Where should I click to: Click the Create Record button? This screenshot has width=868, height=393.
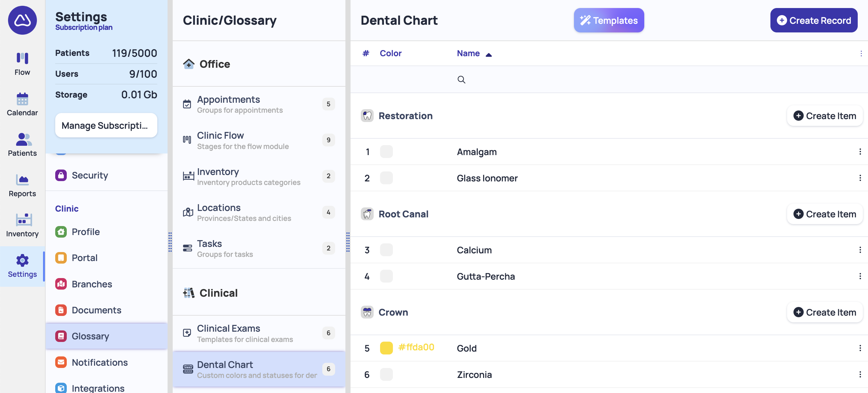813,20
